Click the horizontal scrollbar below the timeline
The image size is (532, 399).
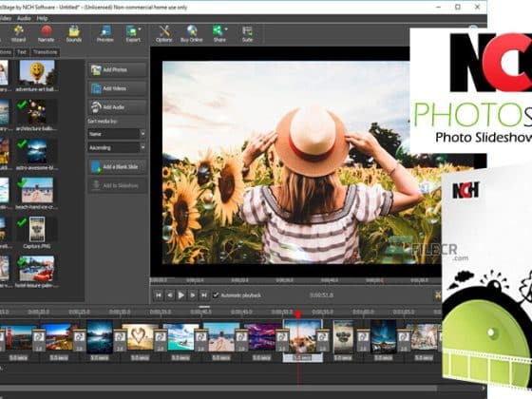tap(218, 388)
